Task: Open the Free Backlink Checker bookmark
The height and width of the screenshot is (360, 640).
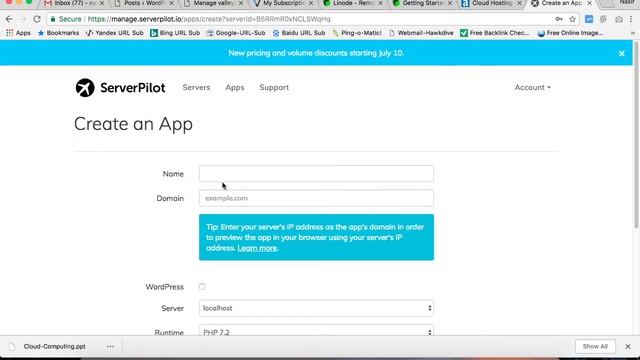Action: (494, 33)
